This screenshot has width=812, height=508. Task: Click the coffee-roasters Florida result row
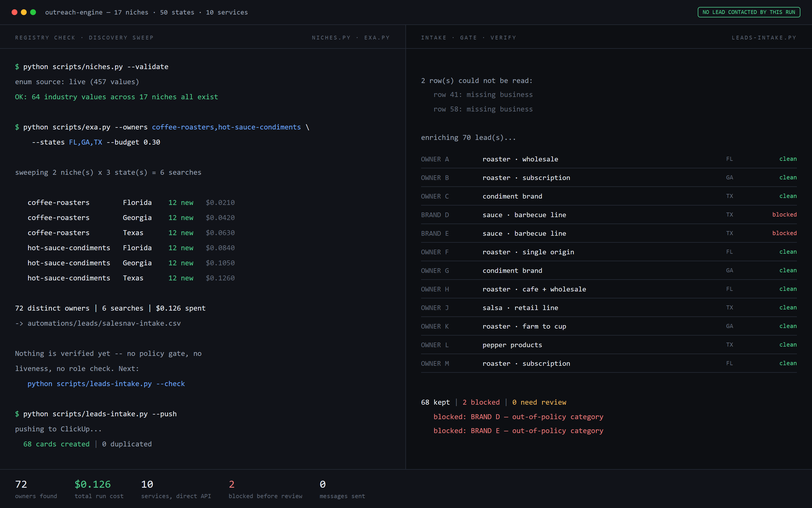(131, 203)
